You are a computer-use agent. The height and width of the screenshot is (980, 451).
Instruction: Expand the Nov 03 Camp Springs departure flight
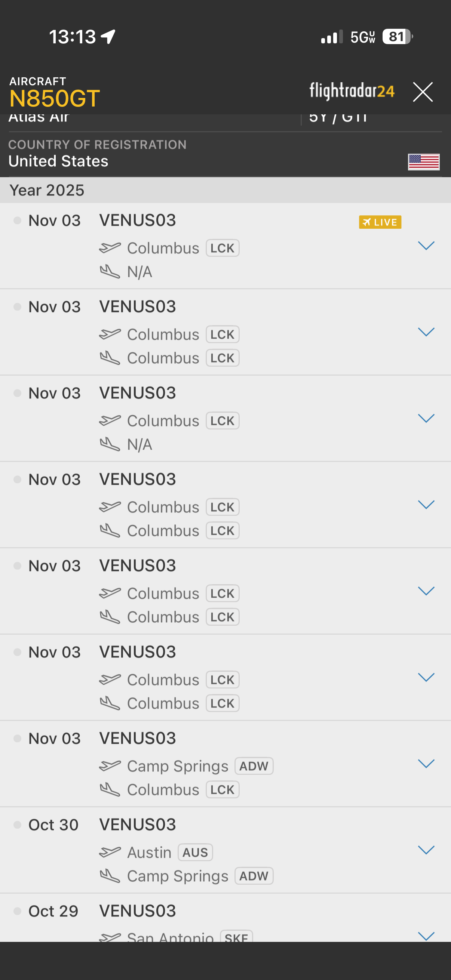426,764
